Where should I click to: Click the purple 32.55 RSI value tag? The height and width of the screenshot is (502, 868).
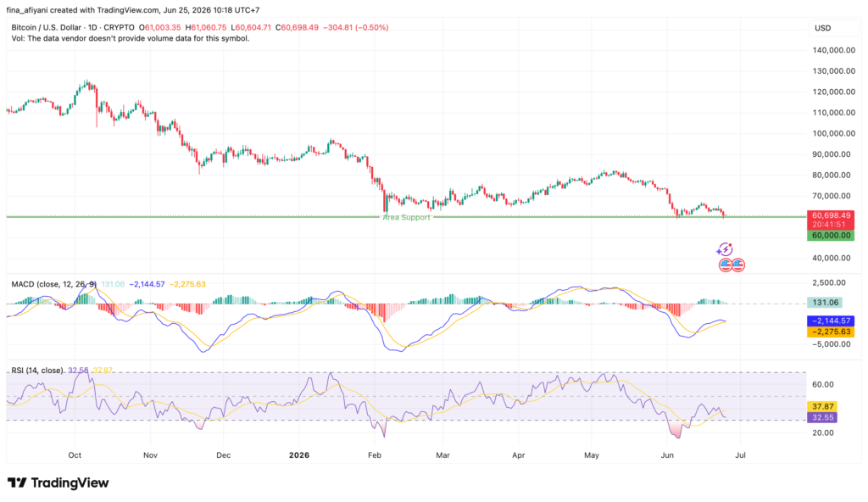(x=822, y=418)
